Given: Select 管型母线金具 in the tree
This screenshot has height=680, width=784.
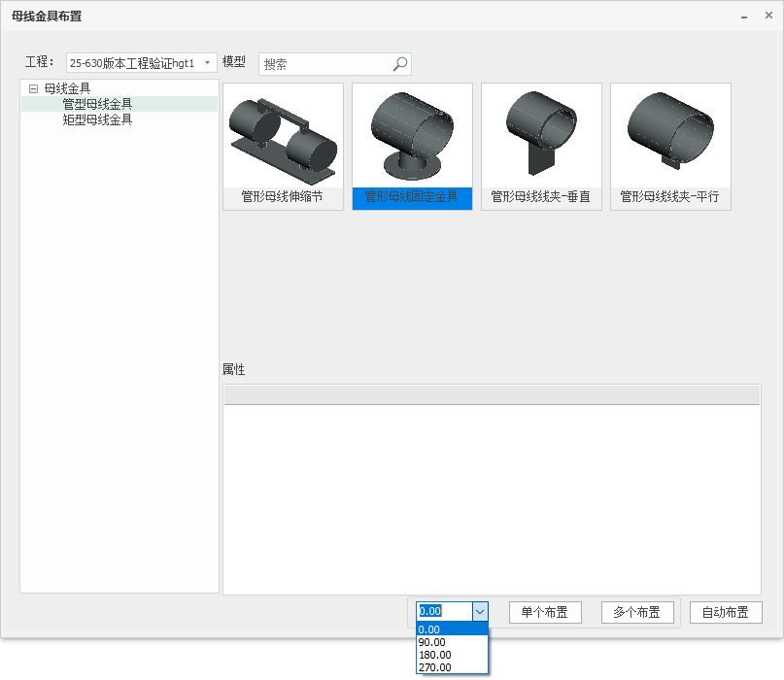Looking at the screenshot, I should tap(97, 104).
